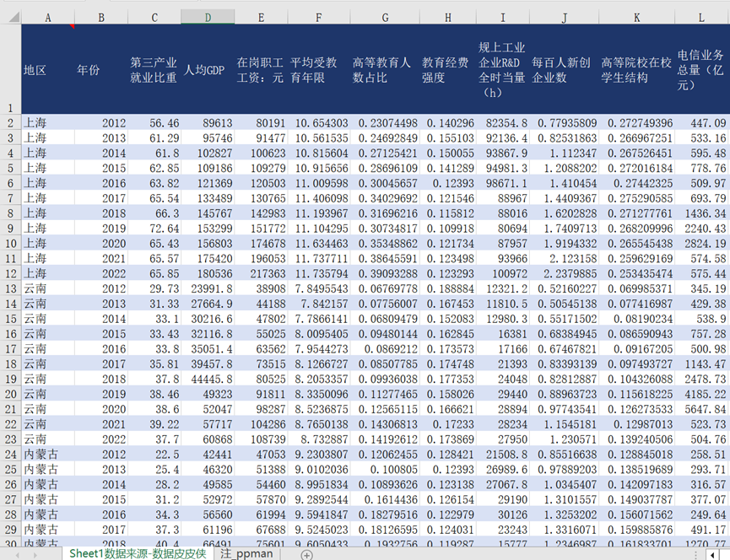Screen dimensions: 730x560
Task: Click the 高等教育人数占比 header cell
Action: 385,69
